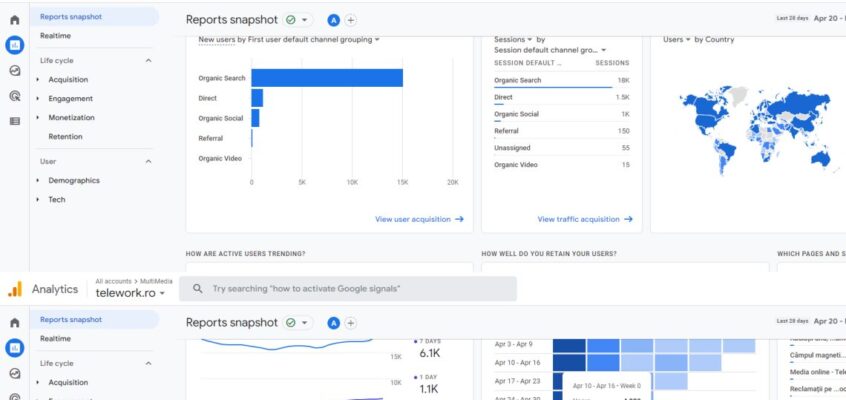
Task: Select Reports snapshot in the lower telework.ro sidebar
Action: (x=94, y=320)
